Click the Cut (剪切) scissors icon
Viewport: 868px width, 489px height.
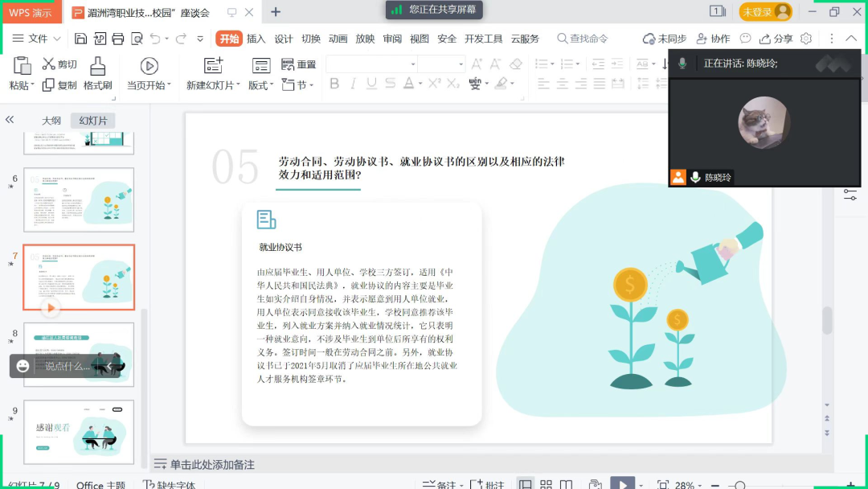49,64
